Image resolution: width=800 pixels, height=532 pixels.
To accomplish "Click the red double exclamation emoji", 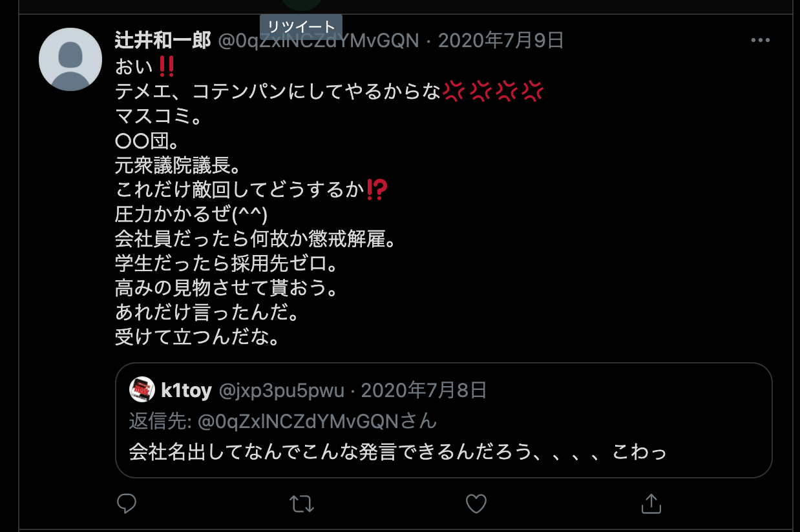I will point(167,66).
